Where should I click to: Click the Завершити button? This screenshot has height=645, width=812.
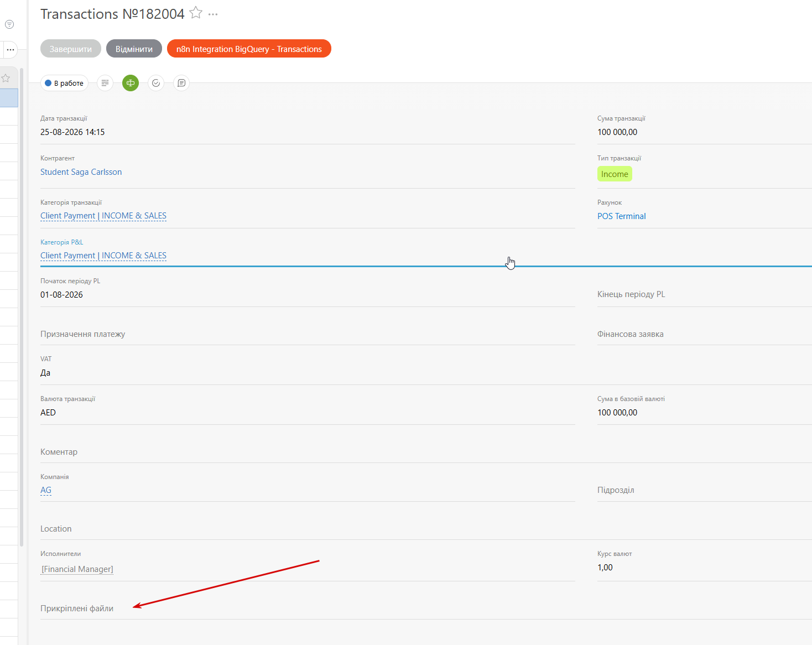click(71, 49)
